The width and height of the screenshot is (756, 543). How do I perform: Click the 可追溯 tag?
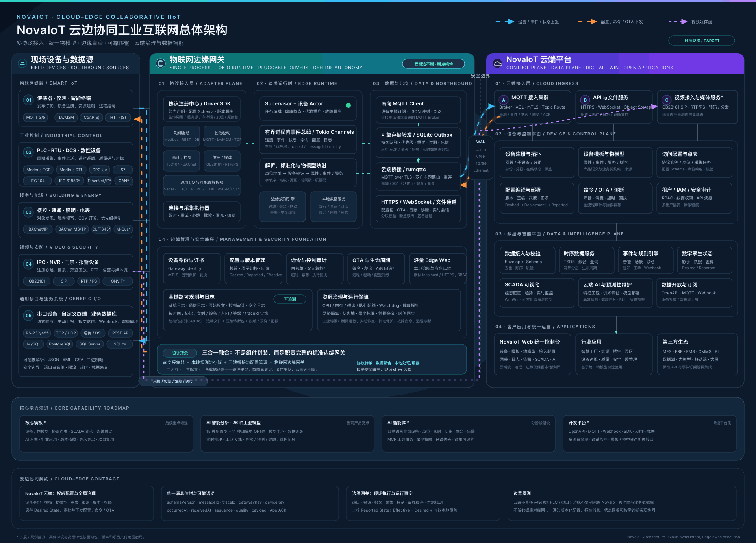pyautogui.click(x=290, y=299)
